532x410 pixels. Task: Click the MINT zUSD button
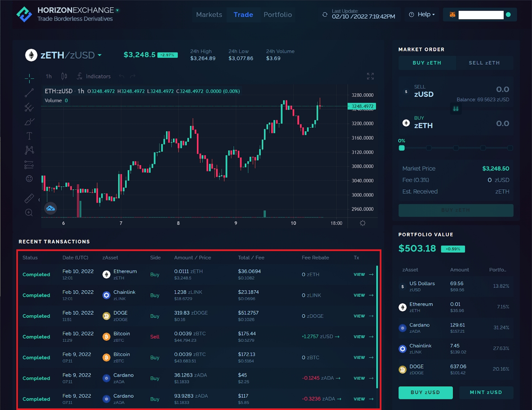coord(486,393)
